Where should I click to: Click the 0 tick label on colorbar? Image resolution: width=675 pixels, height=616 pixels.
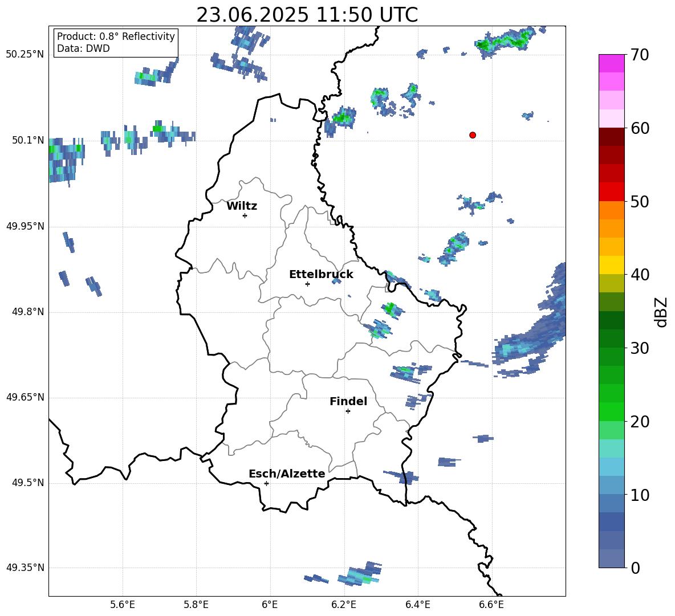(635, 568)
